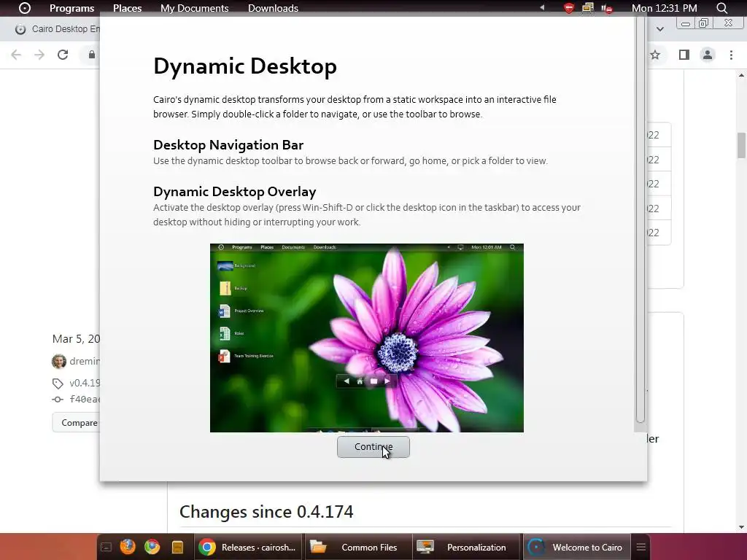Launch Chrome from taskbar quick launch
747x560 pixels.
[x=152, y=547]
